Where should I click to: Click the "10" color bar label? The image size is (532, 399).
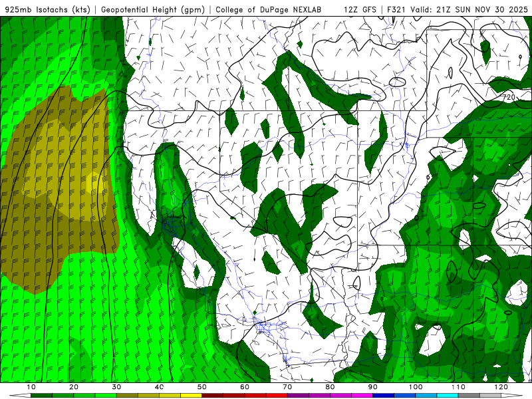coord(31,387)
